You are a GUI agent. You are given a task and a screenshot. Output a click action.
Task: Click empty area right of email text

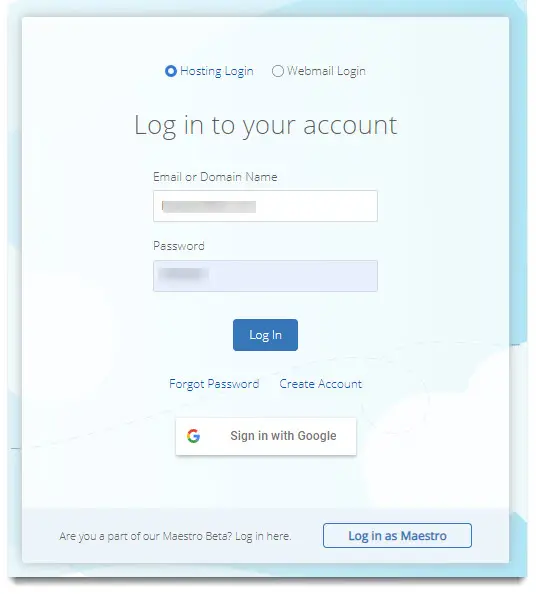coord(316,206)
